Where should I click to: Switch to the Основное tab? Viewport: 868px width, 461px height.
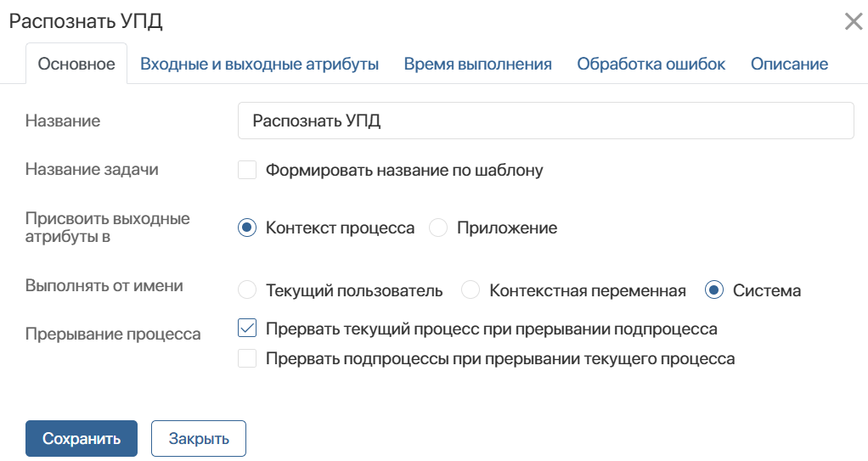coord(76,64)
